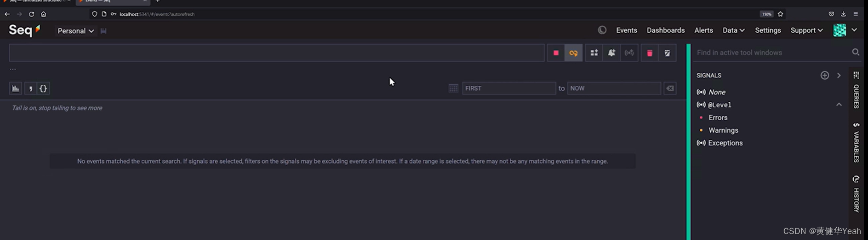Open the manual event logging icon
The image size is (868, 240).
point(667,53)
